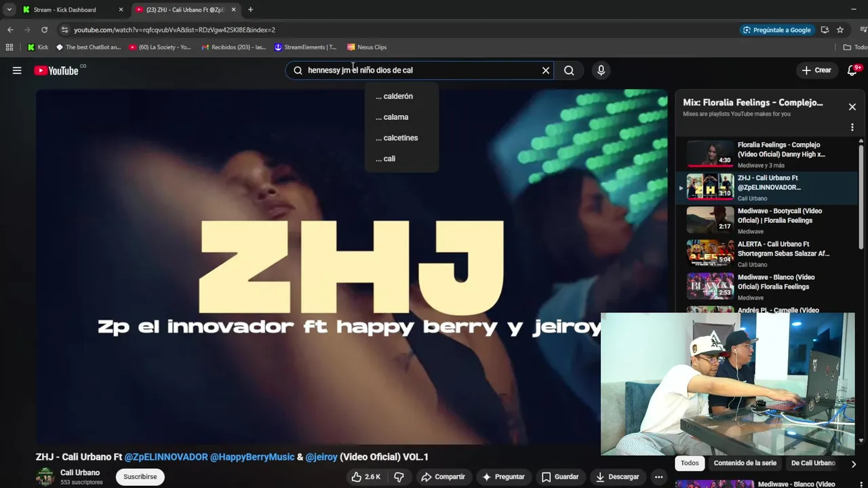Open the La Society YouTube bookmark

(x=160, y=47)
